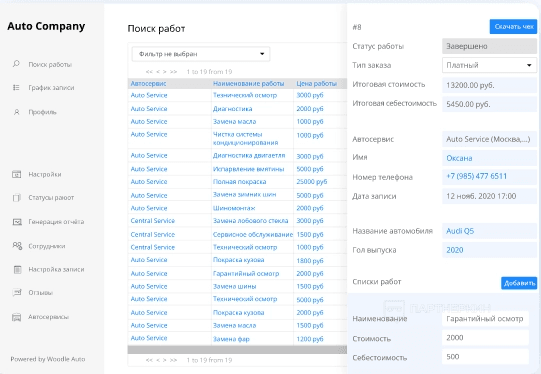Image resolution: width=541 pixels, height=374 pixels.
Task: Open Профиль menu item
Action: [42, 112]
